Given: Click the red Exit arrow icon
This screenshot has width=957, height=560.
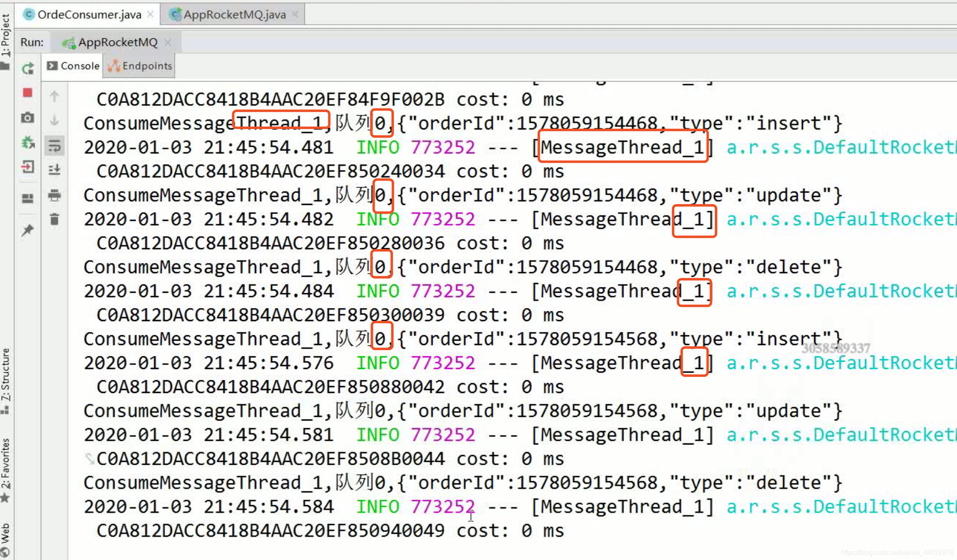Looking at the screenshot, I should 28,167.
